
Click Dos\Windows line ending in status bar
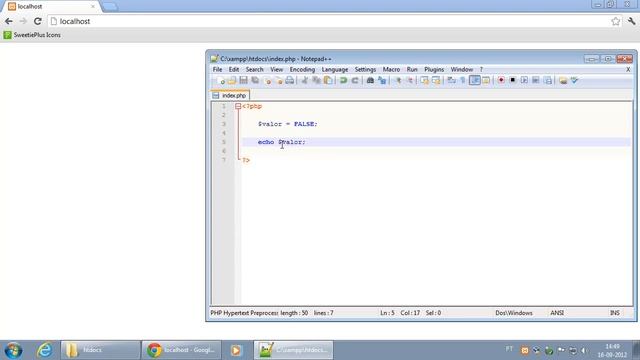[514, 313]
